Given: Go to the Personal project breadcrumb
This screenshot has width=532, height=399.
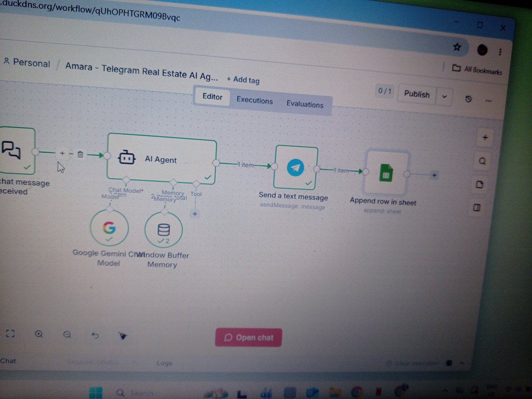Looking at the screenshot, I should coord(27,63).
